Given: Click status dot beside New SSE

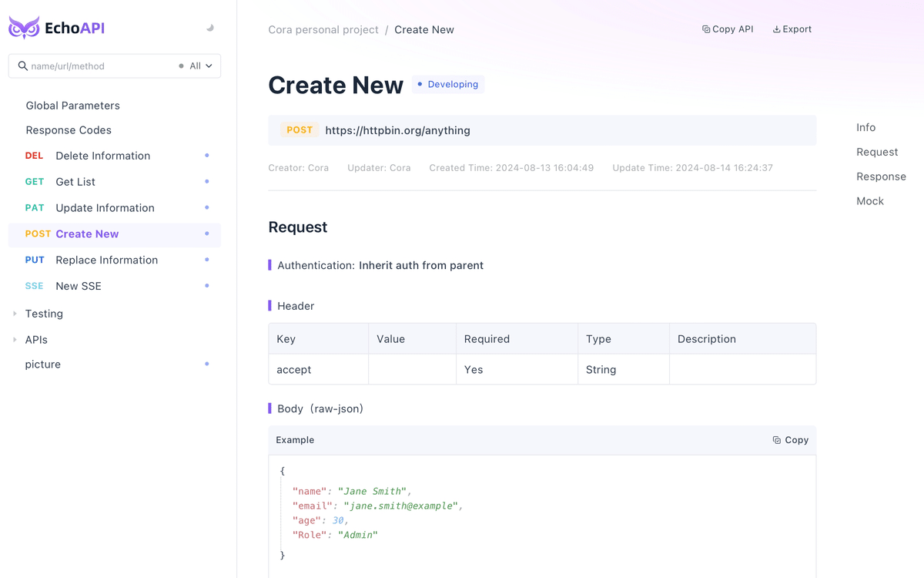Looking at the screenshot, I should [207, 286].
